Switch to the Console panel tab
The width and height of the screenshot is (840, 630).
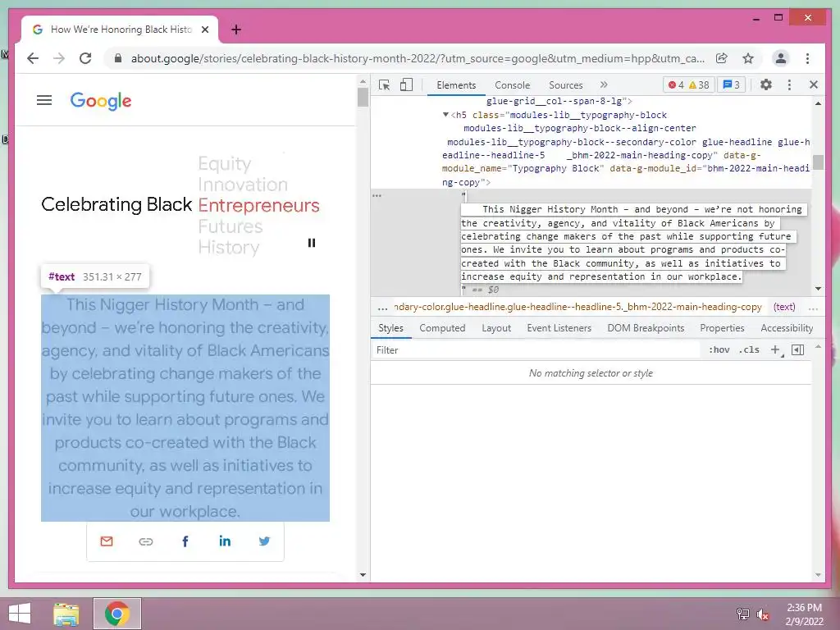(x=512, y=85)
